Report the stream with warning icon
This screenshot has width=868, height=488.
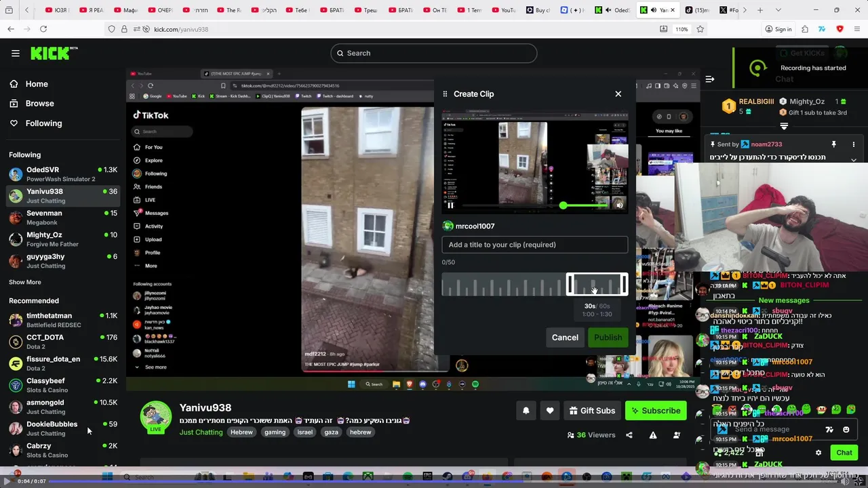653,435
